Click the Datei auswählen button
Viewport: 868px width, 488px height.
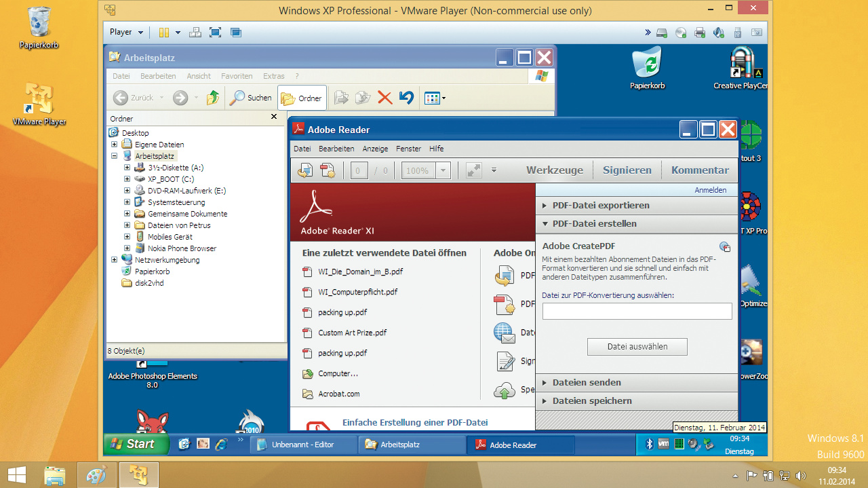coord(637,346)
